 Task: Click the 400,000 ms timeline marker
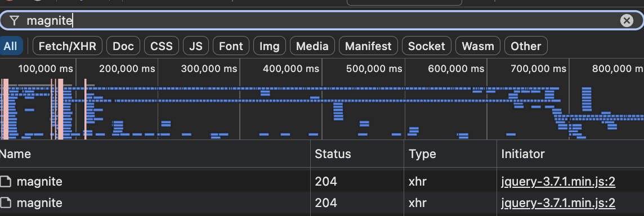[x=291, y=69]
